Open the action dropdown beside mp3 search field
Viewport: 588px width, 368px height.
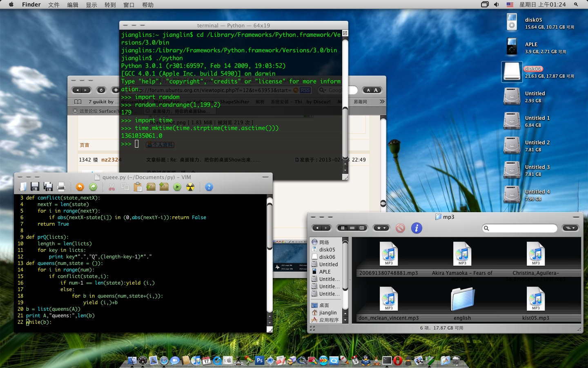(x=570, y=228)
